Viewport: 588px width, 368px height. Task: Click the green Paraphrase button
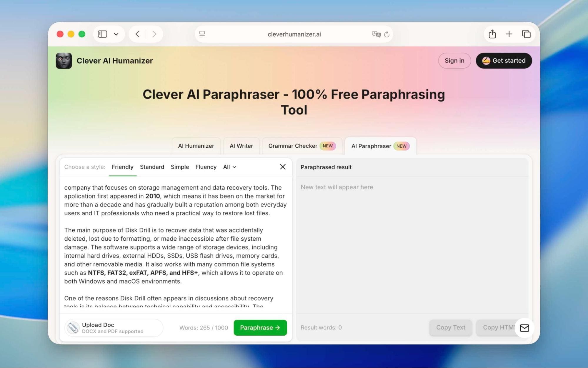click(x=260, y=328)
